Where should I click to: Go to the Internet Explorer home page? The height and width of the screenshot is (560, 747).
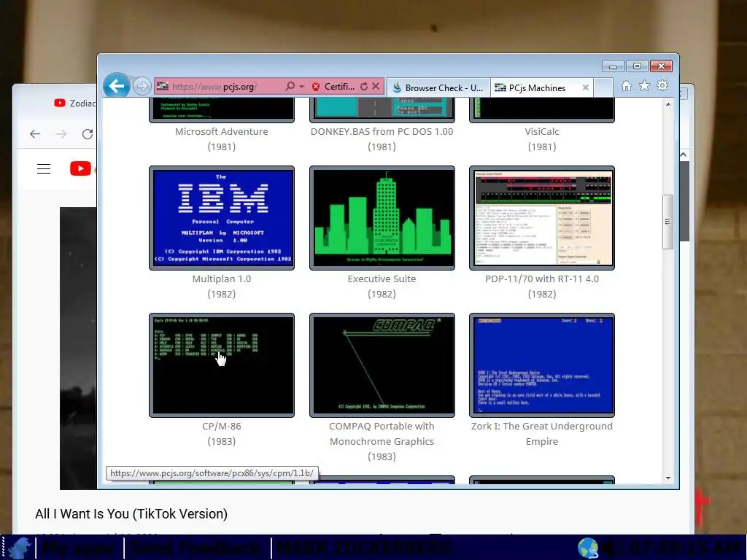627,86
